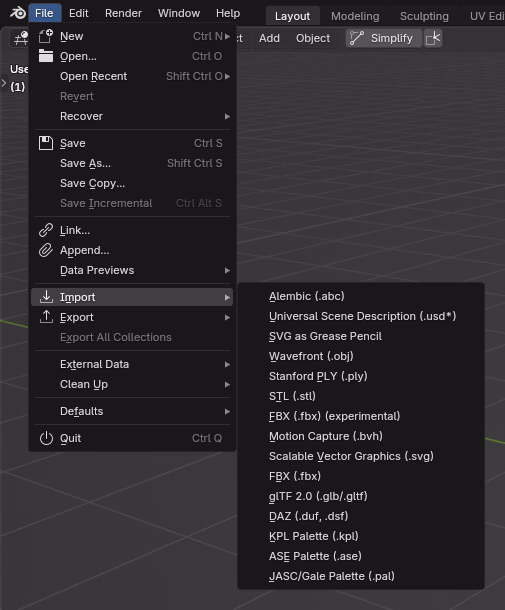Switch to the Modeling workspace tab

[355, 16]
